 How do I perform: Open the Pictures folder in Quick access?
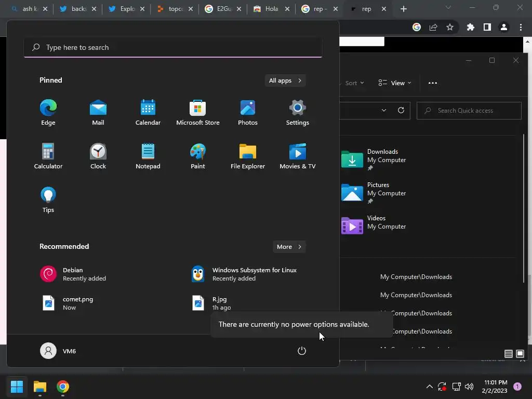[x=375, y=193]
